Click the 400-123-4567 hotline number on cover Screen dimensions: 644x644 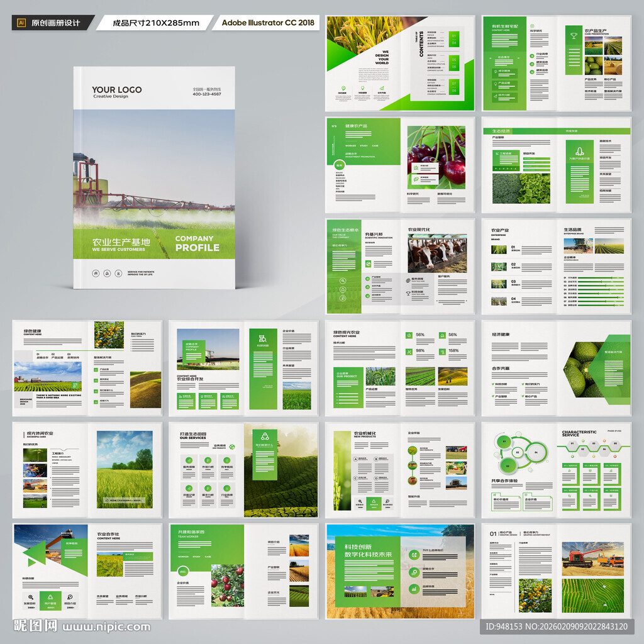point(206,94)
